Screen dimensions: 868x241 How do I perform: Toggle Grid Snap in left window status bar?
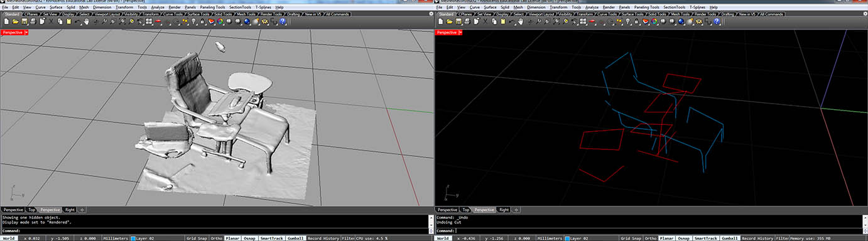(197, 238)
